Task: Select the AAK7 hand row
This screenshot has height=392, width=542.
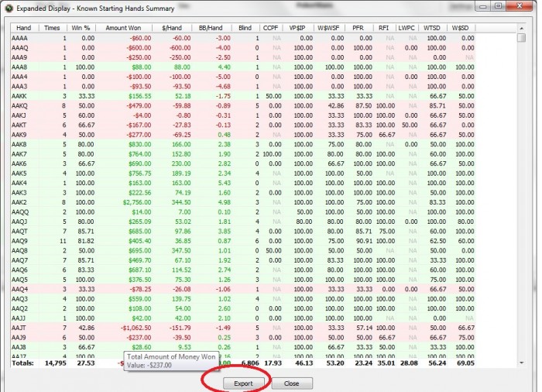Action: pos(243,154)
